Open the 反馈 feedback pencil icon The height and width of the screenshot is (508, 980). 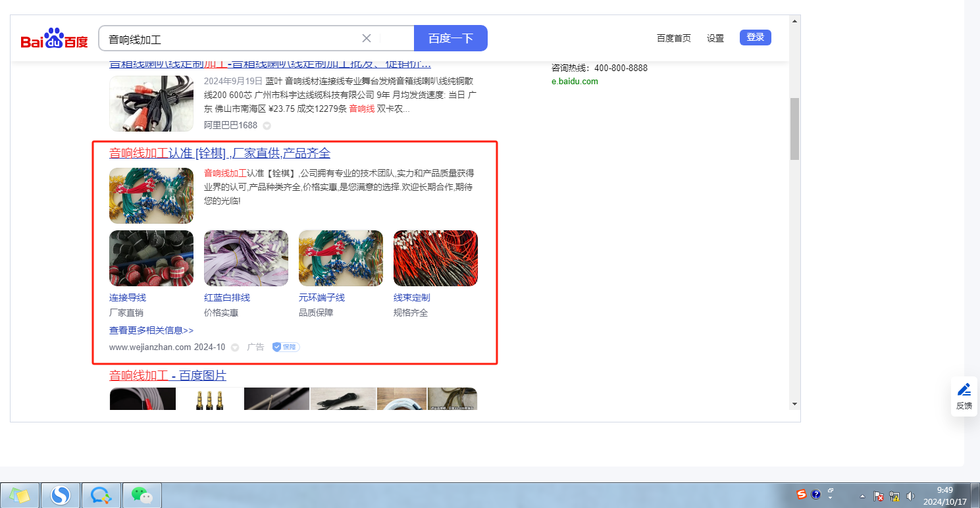pyautogui.click(x=964, y=389)
